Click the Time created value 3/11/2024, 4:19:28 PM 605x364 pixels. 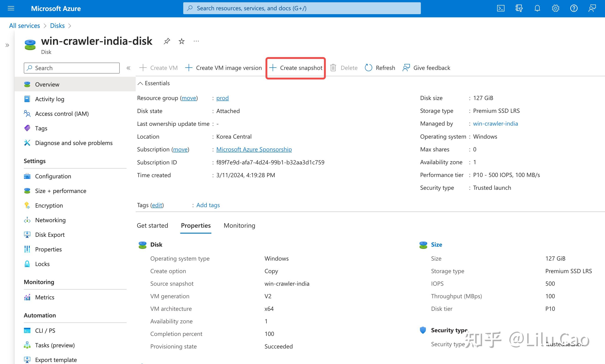click(246, 175)
